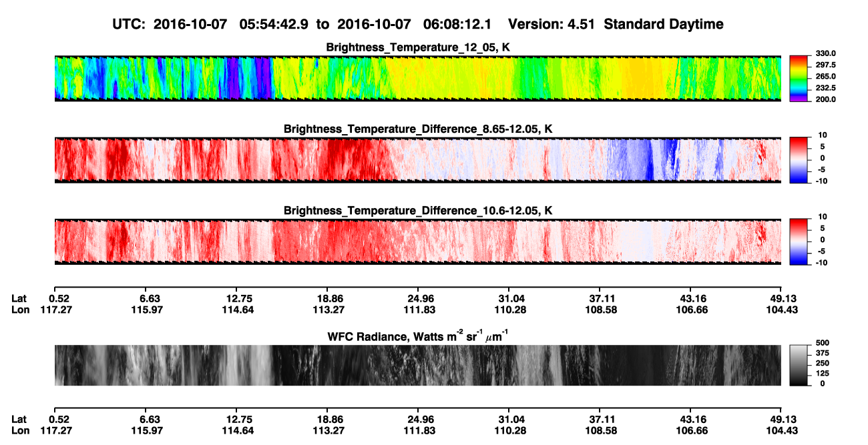Click the '250' label on the grayscale colorbar
The height and width of the screenshot is (445, 868).
[x=822, y=364]
